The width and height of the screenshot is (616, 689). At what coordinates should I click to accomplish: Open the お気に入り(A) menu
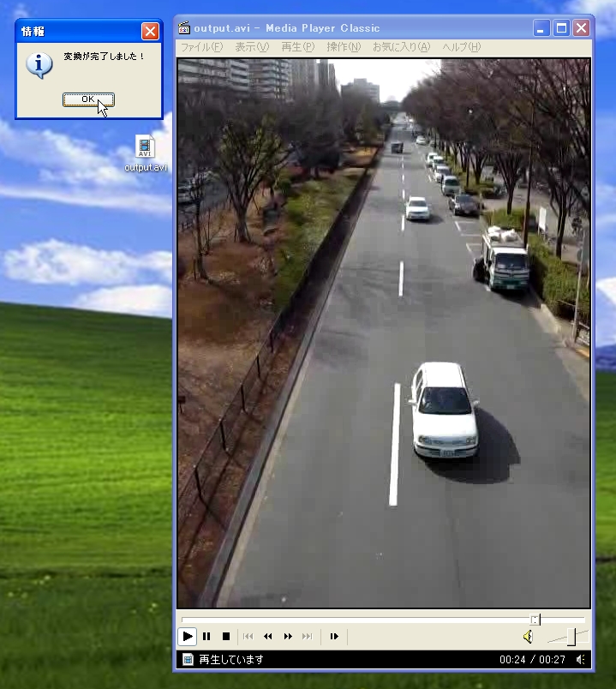coord(402,46)
